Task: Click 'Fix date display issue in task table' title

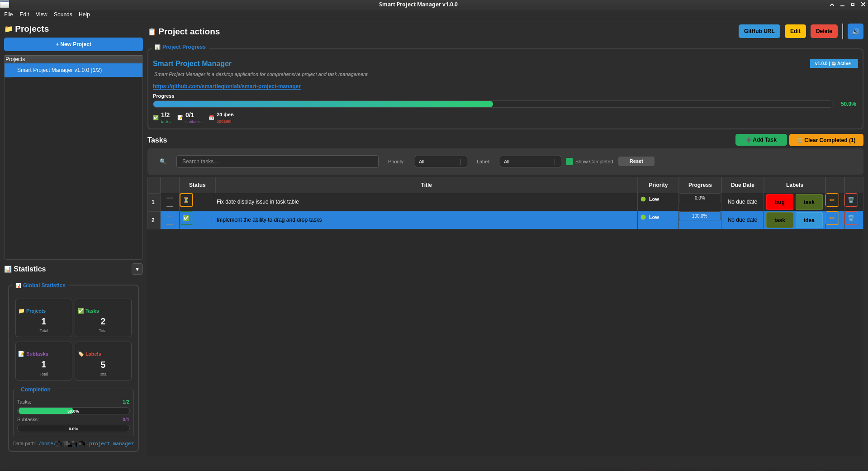Action: 258,202
